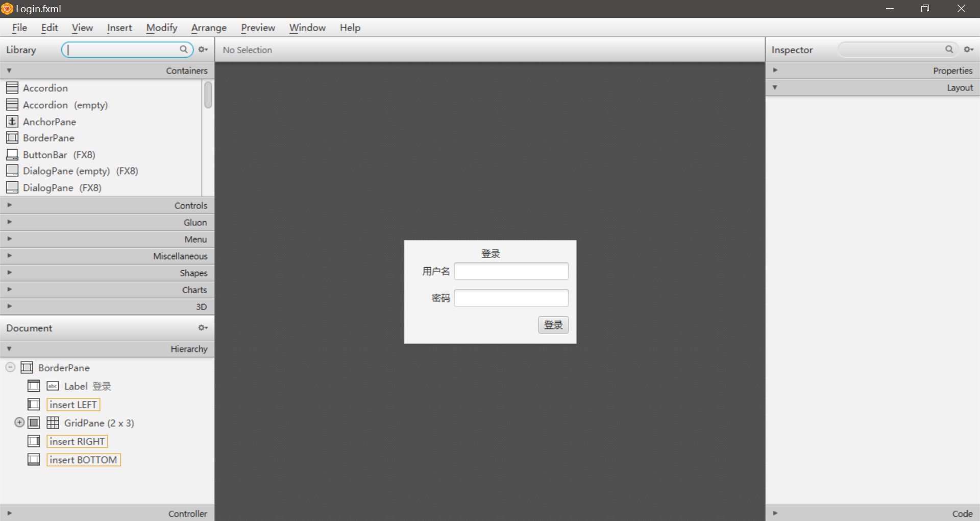Image resolution: width=980 pixels, height=521 pixels.
Task: Expand the Miscellaneous library section
Action: [x=9, y=255]
